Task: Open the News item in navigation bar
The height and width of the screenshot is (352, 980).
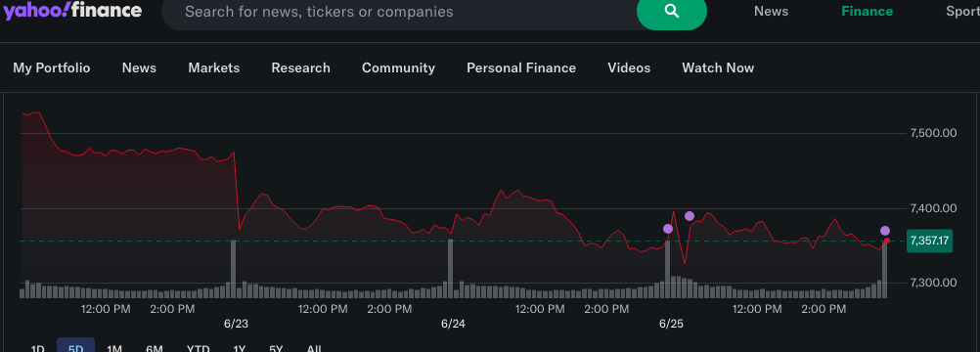Action: tap(140, 67)
